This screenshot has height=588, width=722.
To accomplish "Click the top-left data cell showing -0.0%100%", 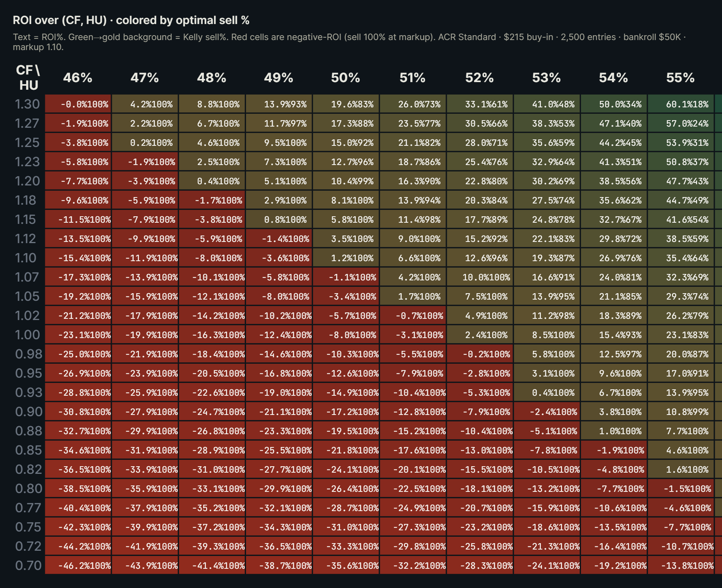I will (78, 104).
